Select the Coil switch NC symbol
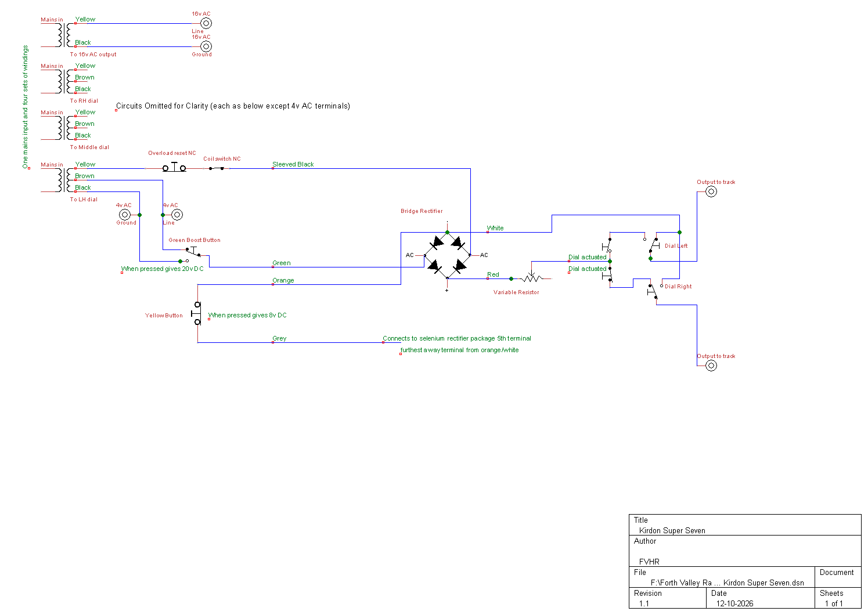868x615 pixels. click(x=217, y=168)
